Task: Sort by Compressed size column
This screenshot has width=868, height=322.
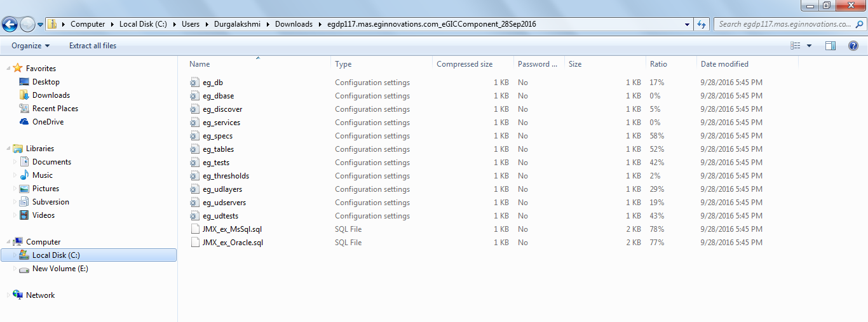Action: pyautogui.click(x=465, y=64)
